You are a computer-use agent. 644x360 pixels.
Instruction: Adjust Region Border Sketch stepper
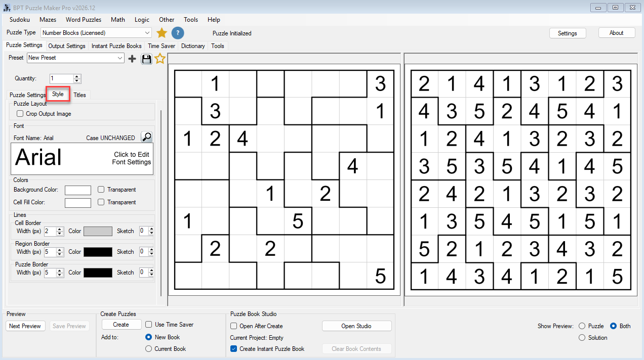pos(151,252)
